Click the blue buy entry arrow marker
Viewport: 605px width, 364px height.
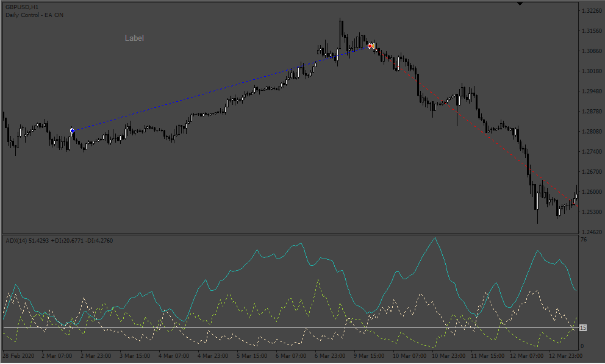(72, 130)
